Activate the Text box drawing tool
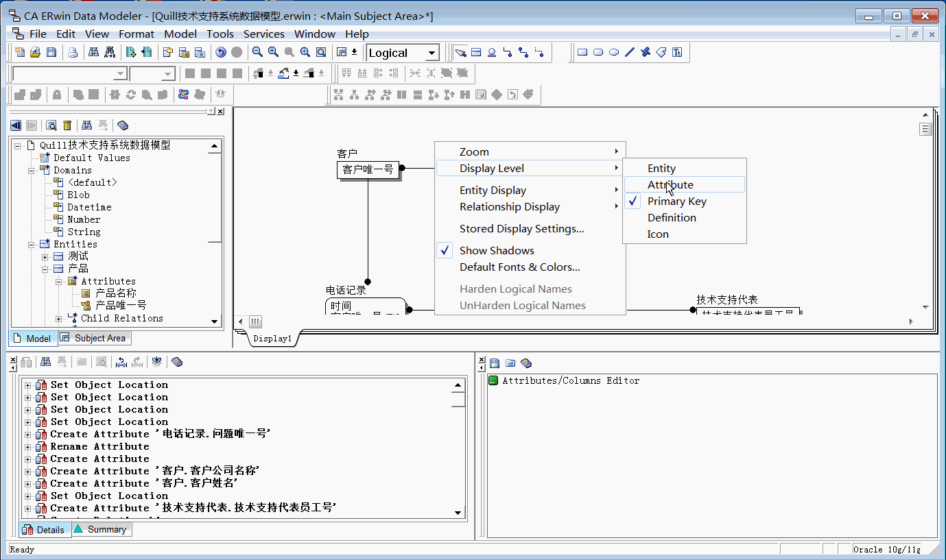Image resolution: width=946 pixels, height=560 pixels. [x=677, y=52]
